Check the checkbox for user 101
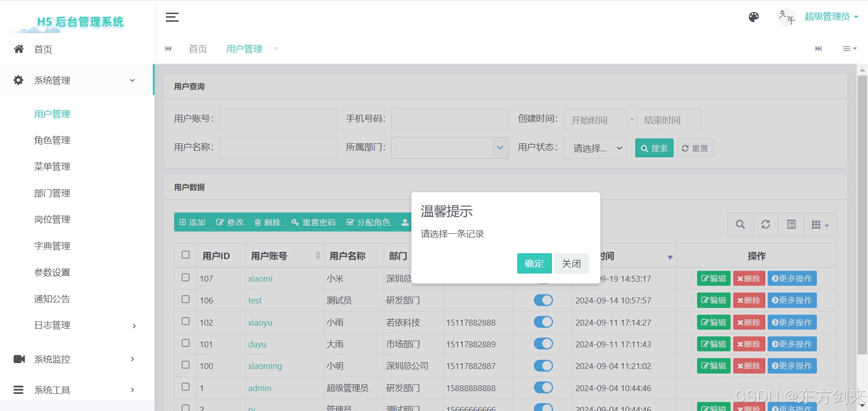This screenshot has width=868, height=411. click(x=185, y=343)
